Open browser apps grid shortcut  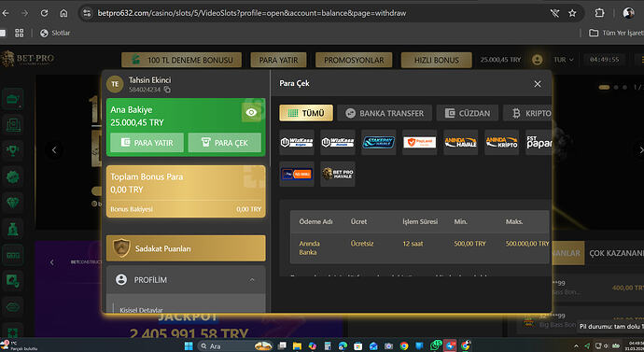coord(20,33)
